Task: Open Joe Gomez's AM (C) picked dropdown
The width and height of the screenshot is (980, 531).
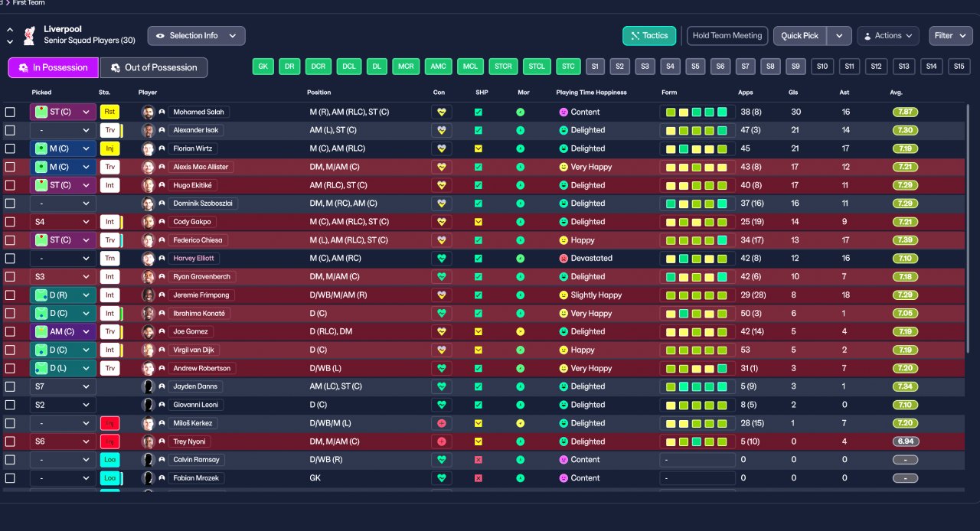Action: coord(63,331)
